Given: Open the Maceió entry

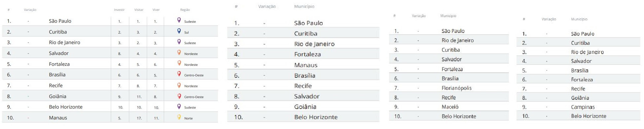Looking at the screenshot, I should pos(450,107).
